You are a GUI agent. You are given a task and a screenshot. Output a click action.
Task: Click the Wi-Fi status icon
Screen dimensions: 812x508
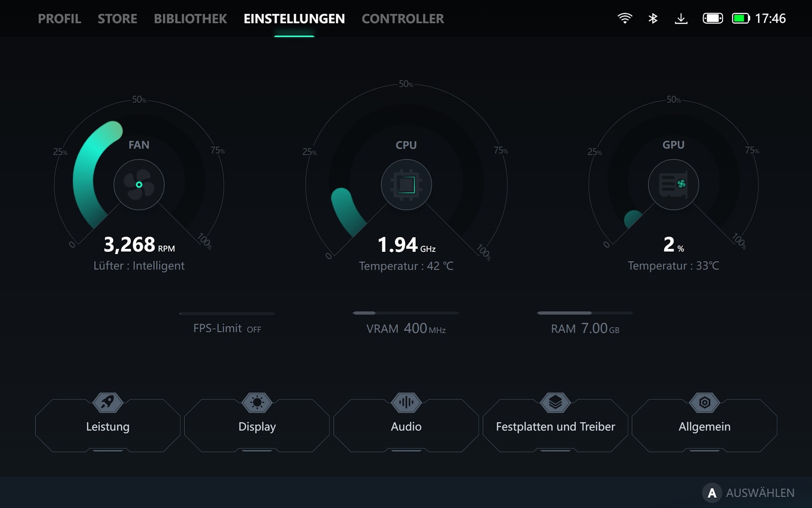click(x=625, y=19)
